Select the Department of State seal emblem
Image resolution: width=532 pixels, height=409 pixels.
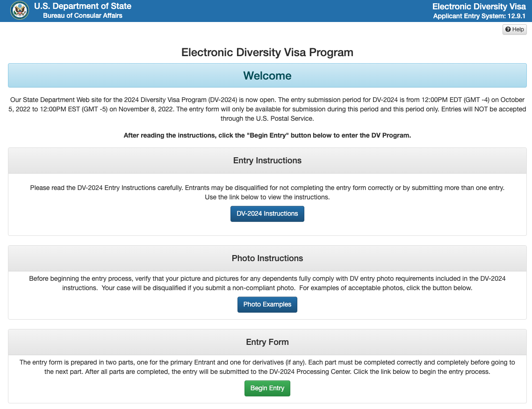click(20, 10)
